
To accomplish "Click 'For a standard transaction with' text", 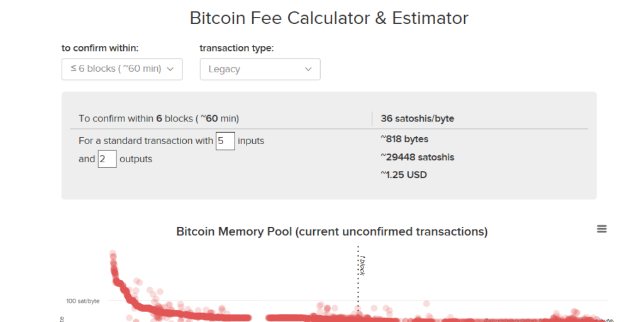I will coord(146,141).
